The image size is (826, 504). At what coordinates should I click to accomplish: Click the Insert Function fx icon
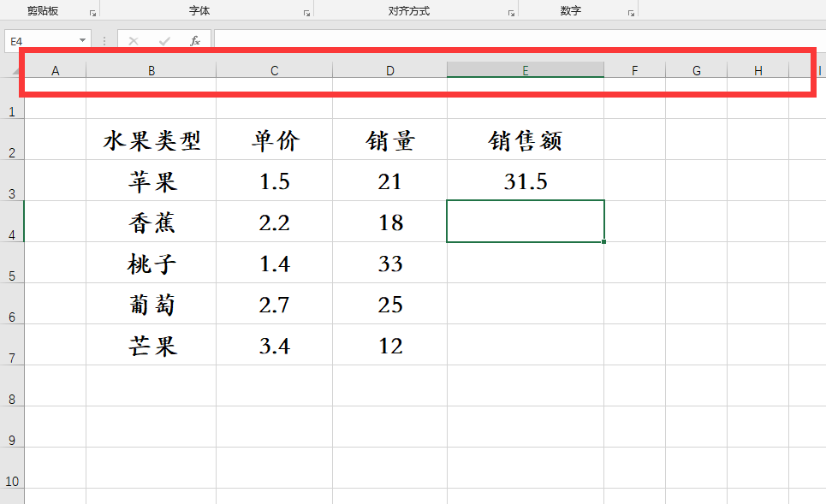(x=195, y=41)
